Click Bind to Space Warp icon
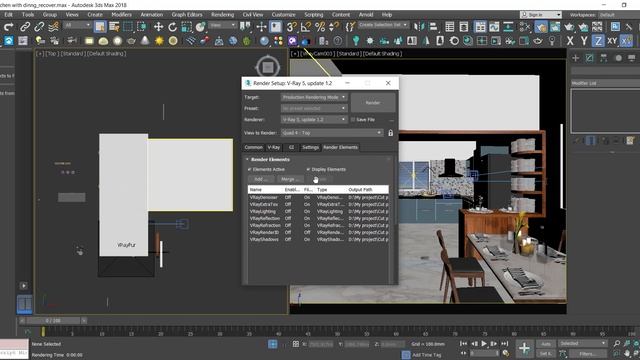This screenshot has width=640, height=360. (53, 27)
